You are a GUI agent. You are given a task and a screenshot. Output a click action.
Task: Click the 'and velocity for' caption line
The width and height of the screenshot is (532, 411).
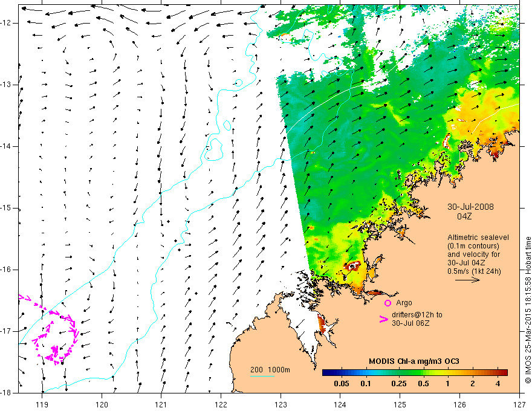(473, 254)
